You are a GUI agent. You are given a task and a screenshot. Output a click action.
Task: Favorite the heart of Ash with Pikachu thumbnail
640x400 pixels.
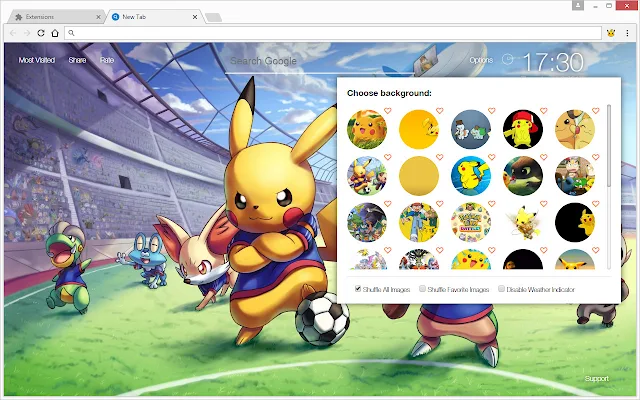click(440, 204)
